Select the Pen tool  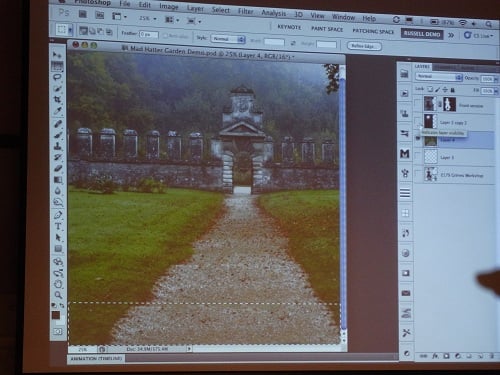coord(58,215)
